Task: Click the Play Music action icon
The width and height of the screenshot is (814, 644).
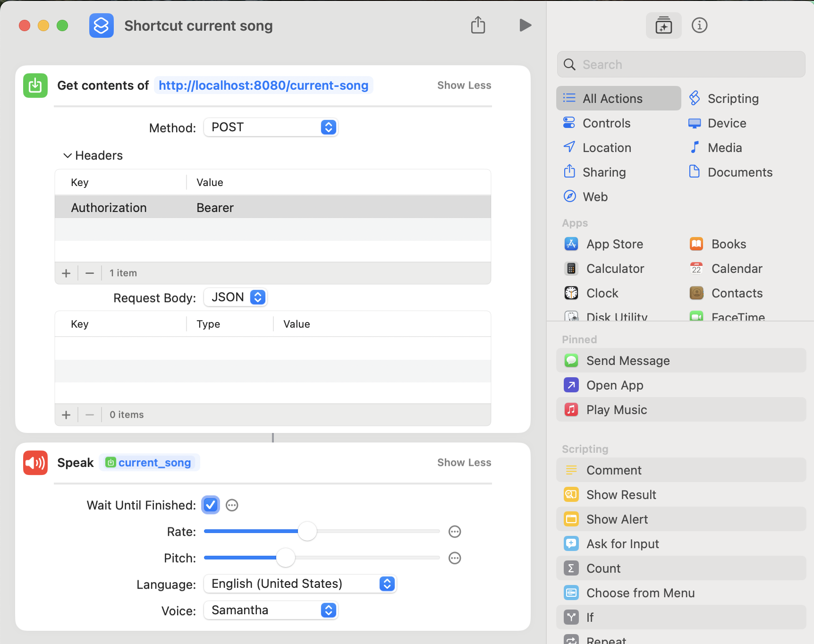Action: tap(571, 410)
